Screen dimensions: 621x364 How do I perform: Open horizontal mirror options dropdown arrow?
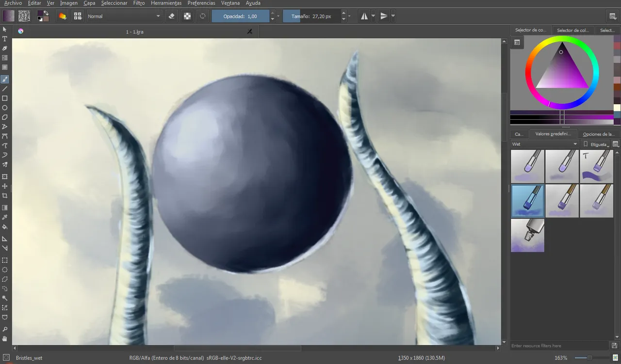pyautogui.click(x=373, y=16)
